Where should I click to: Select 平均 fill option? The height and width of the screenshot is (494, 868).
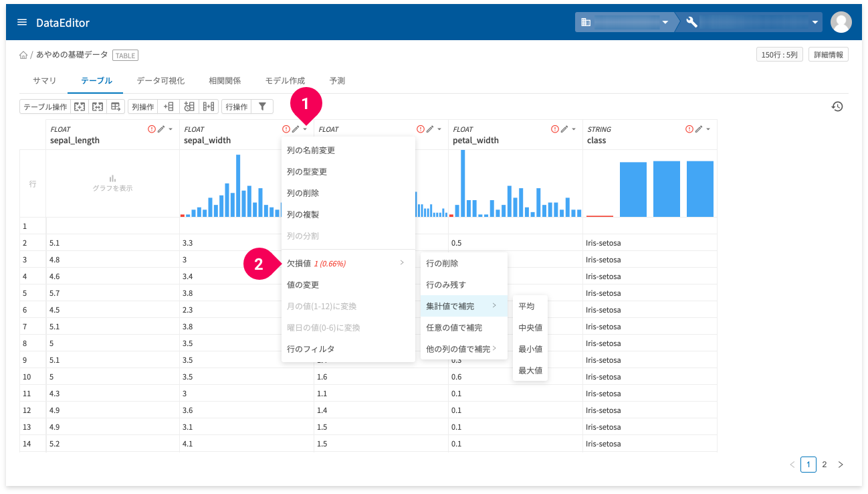[x=530, y=306]
